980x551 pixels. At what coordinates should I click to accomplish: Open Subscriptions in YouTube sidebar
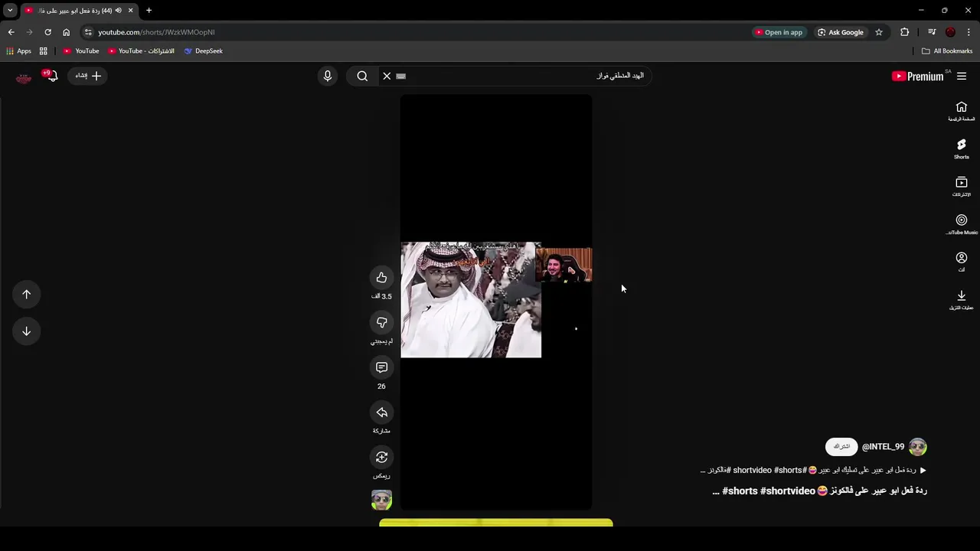click(962, 187)
